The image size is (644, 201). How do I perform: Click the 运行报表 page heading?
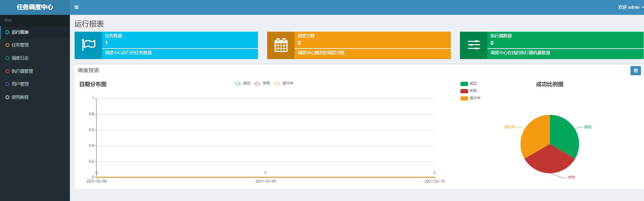click(89, 24)
